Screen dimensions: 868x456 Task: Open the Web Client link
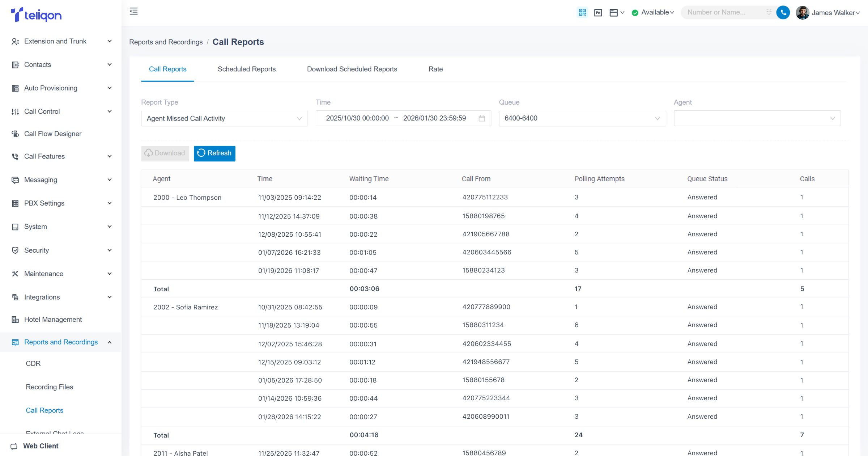tap(41, 446)
